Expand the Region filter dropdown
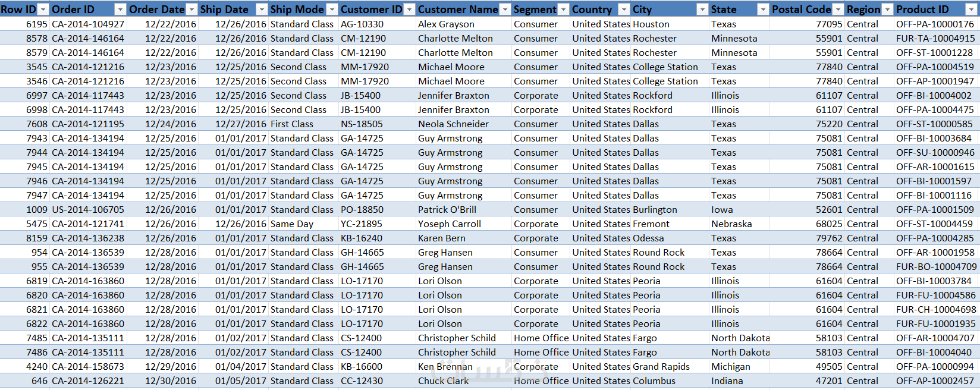The image size is (980, 390). pos(887,10)
